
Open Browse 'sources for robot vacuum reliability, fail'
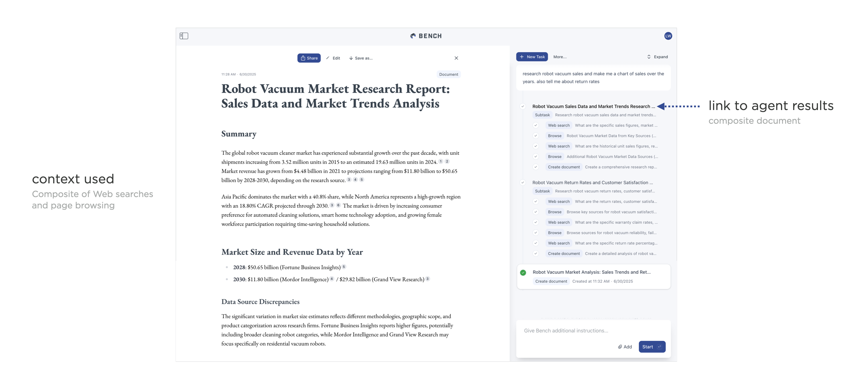[x=601, y=233]
